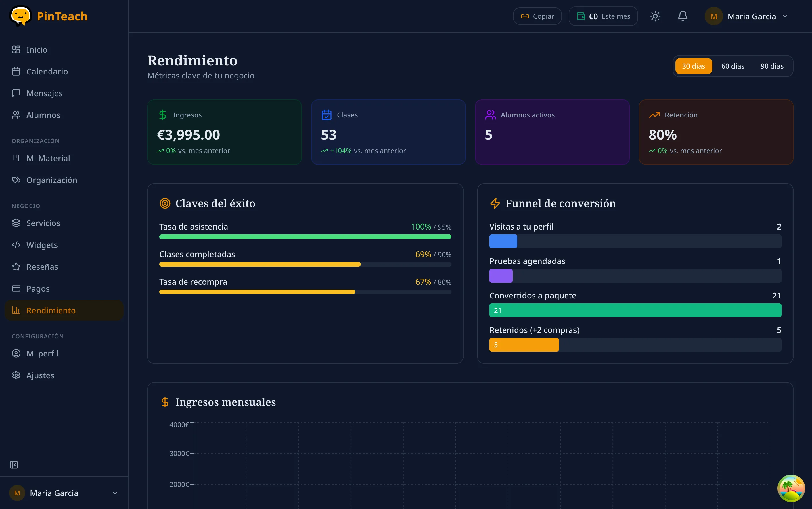This screenshot has width=812, height=509.
Task: Click the Tasa de asistencia progress bar
Action: tap(305, 237)
